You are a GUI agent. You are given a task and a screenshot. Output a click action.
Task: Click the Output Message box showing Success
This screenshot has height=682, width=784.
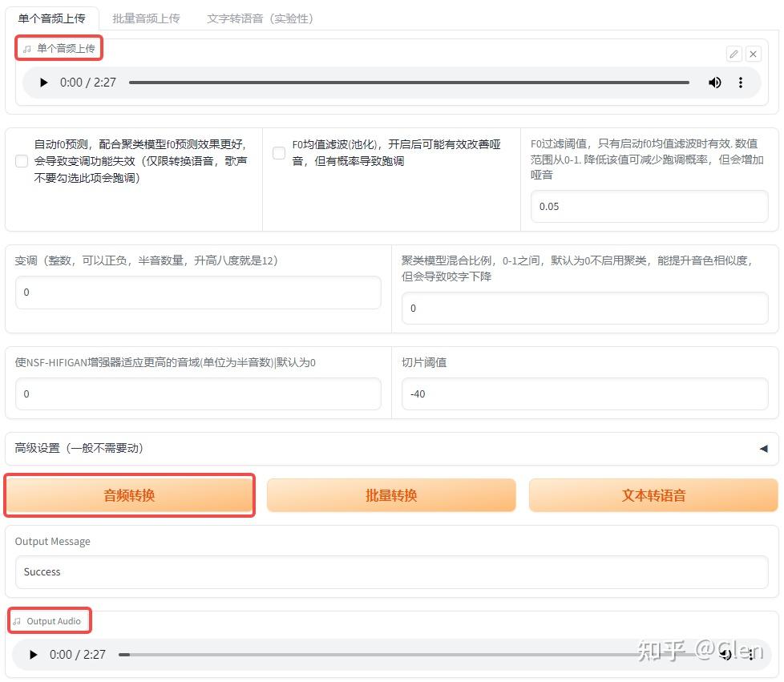pos(391,572)
